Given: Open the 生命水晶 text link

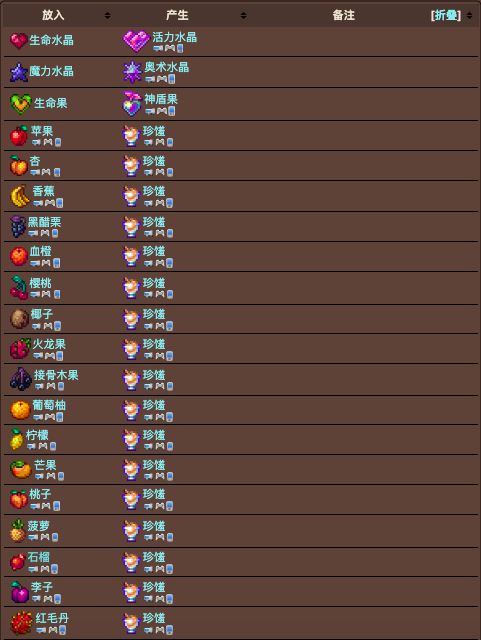Looking at the screenshot, I should click(x=51, y=40).
